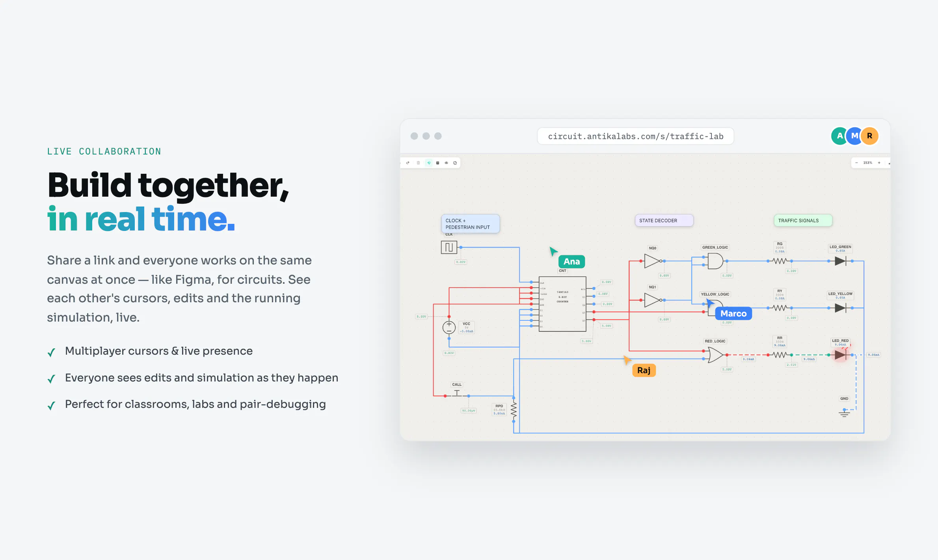Select the VCC voltage source symbol
The height and width of the screenshot is (560, 938).
[x=449, y=327]
